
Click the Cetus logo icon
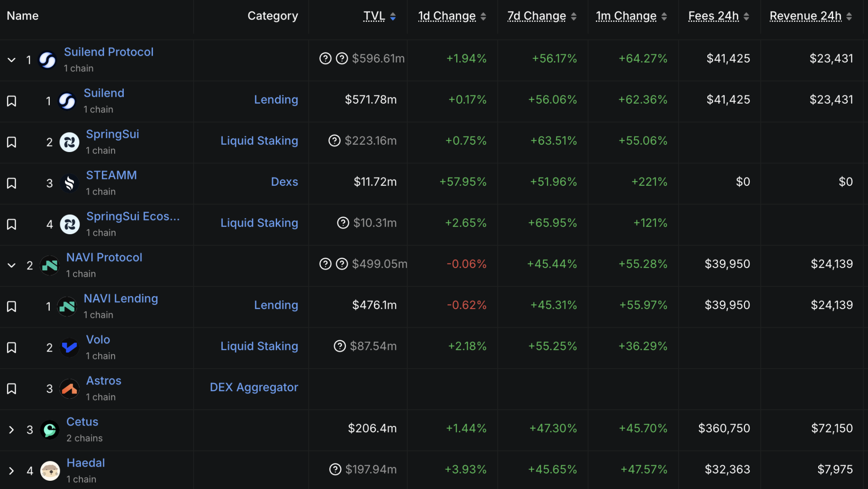(50, 430)
